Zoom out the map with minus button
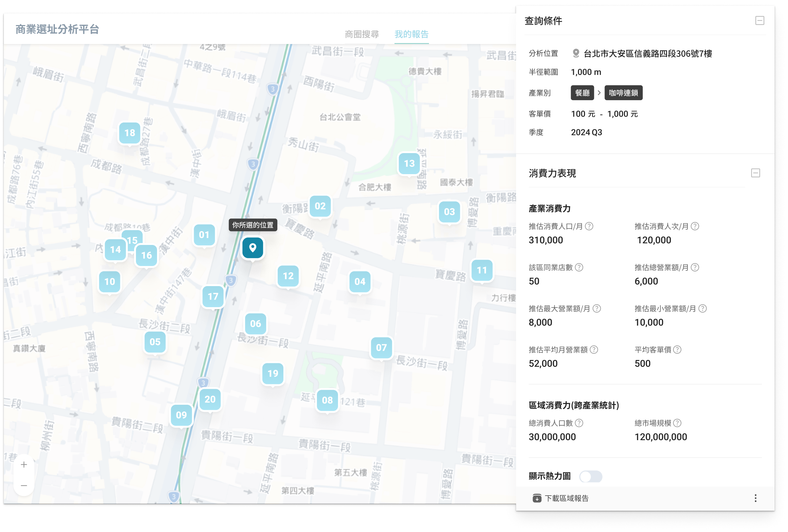This screenshot has width=788, height=532. (x=24, y=485)
